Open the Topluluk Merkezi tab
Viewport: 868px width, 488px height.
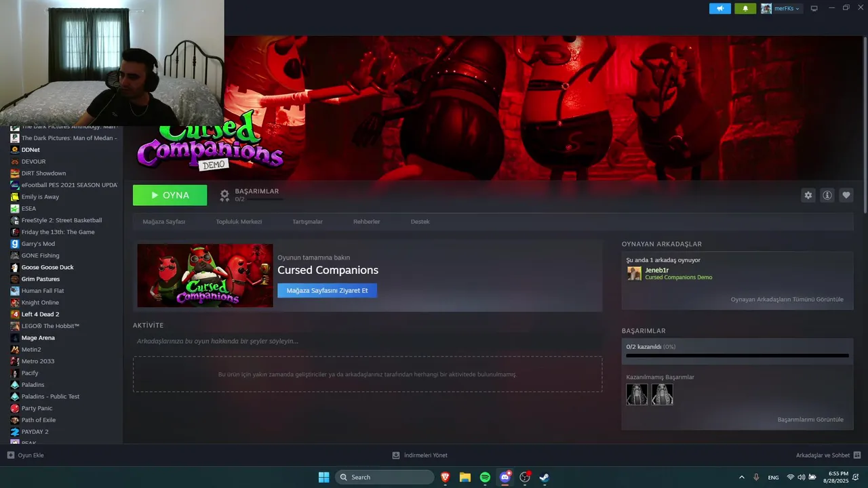pyautogui.click(x=239, y=222)
